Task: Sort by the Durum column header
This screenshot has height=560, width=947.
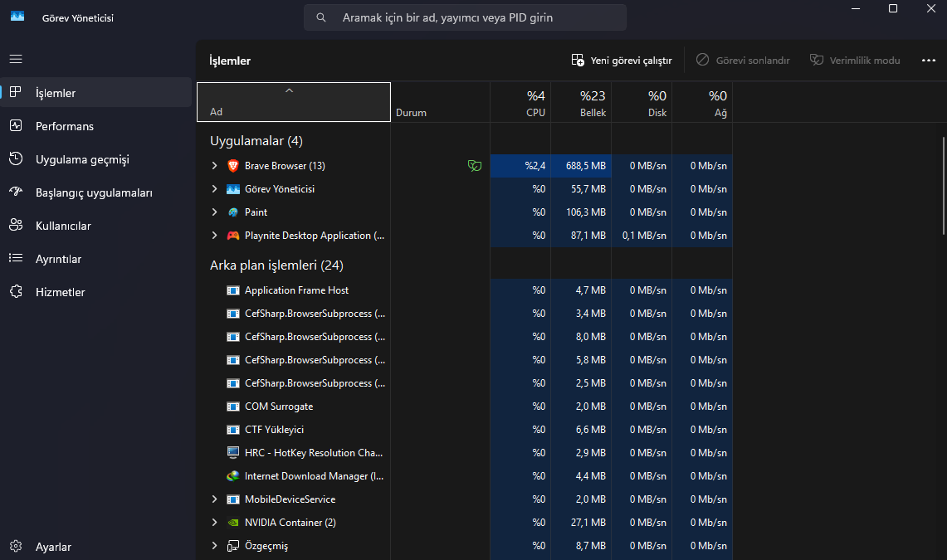Action: pyautogui.click(x=440, y=103)
